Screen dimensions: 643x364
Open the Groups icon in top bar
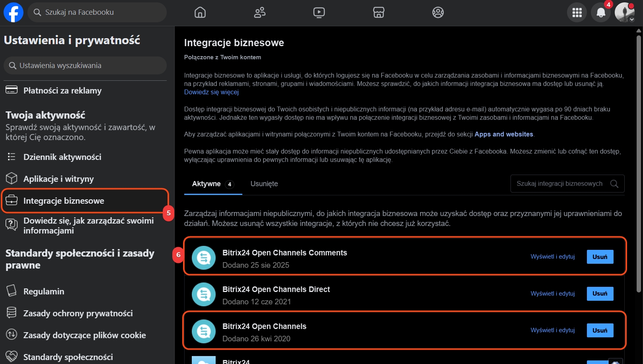coord(438,13)
